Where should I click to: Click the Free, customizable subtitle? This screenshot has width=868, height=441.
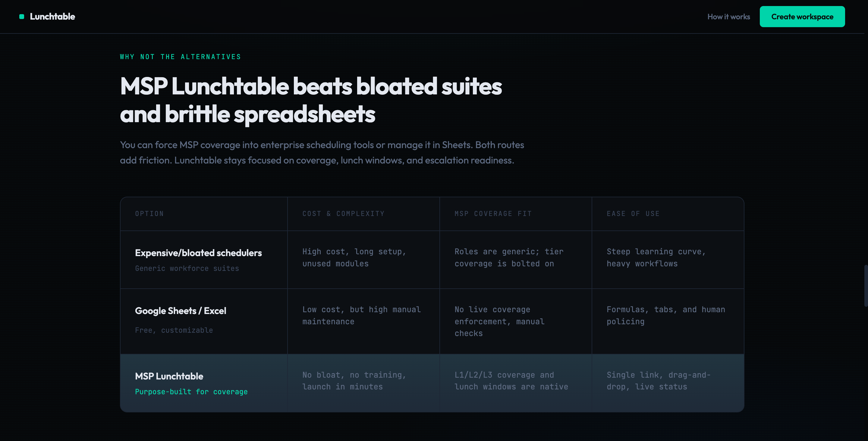174,330
